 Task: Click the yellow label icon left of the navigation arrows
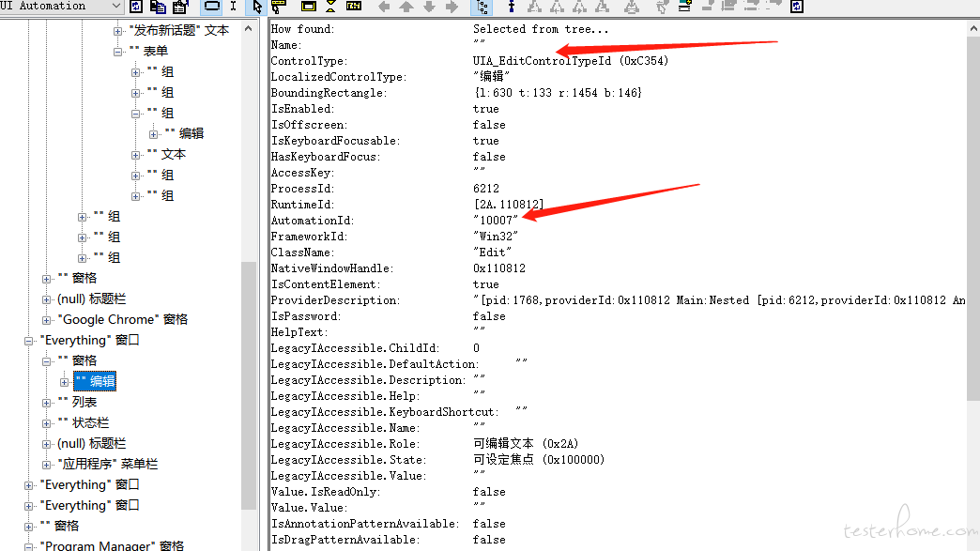[354, 7]
